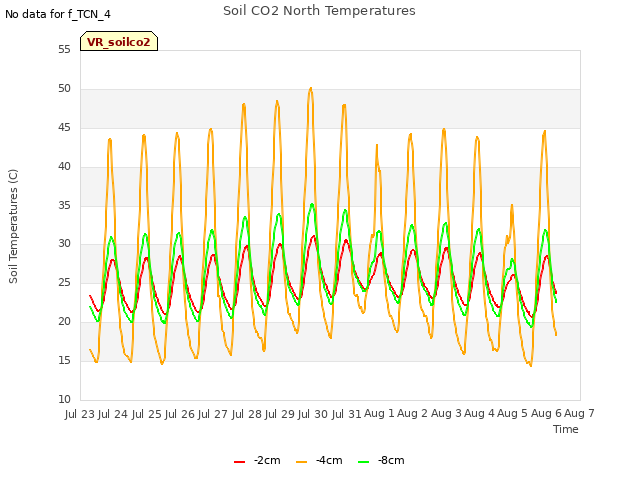Click the Aug 6 x-axis tick label

pos(546,414)
